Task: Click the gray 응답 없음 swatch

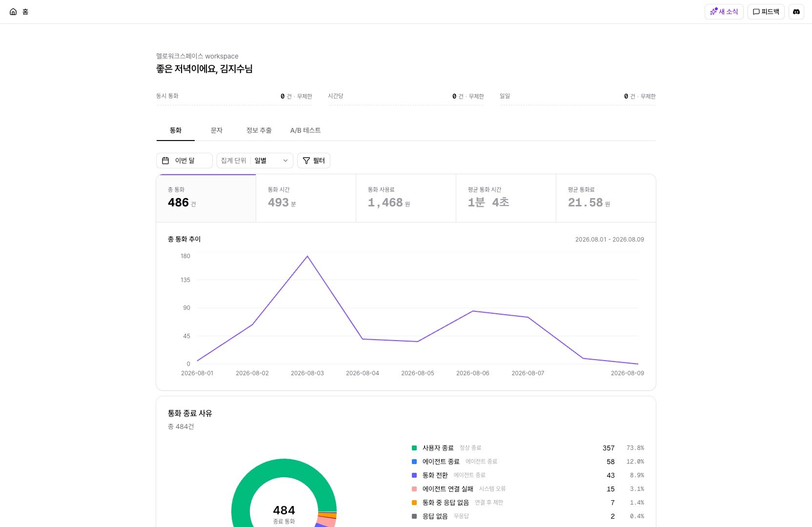Action: point(414,516)
